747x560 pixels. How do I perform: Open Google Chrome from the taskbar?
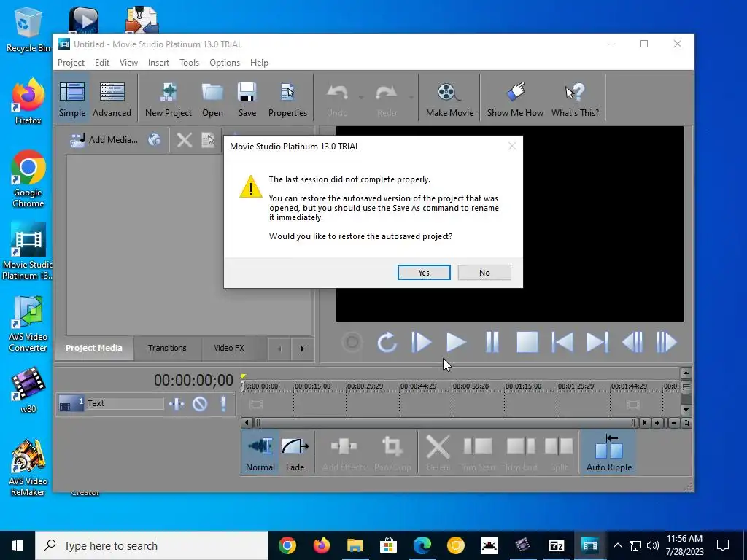coord(287,545)
